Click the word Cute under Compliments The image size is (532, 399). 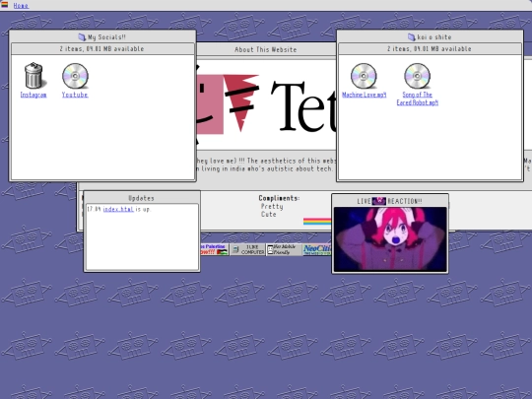[x=269, y=214]
